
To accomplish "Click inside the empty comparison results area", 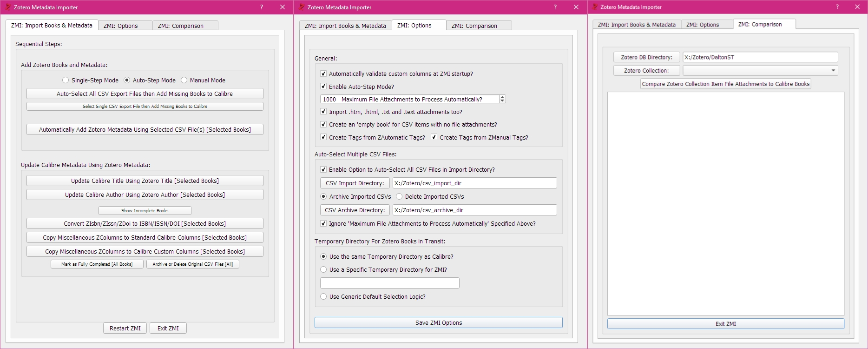I will pos(726,204).
